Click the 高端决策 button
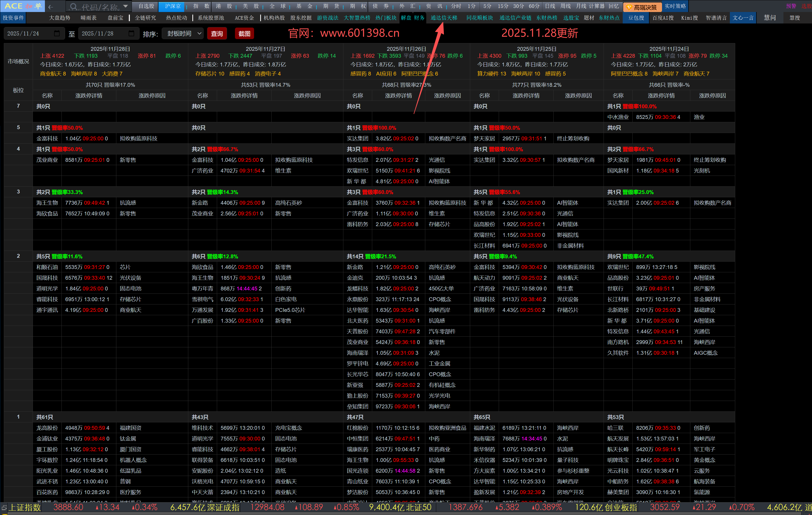The image size is (812, 515). click(x=643, y=7)
